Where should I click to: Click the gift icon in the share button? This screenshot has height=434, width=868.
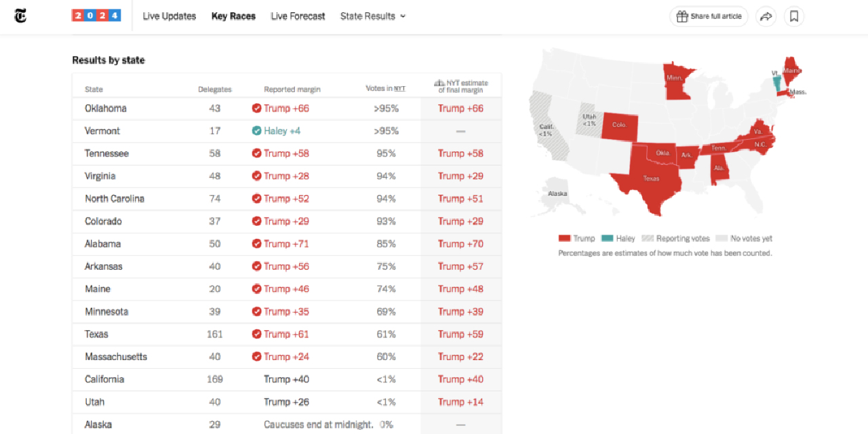coord(682,16)
